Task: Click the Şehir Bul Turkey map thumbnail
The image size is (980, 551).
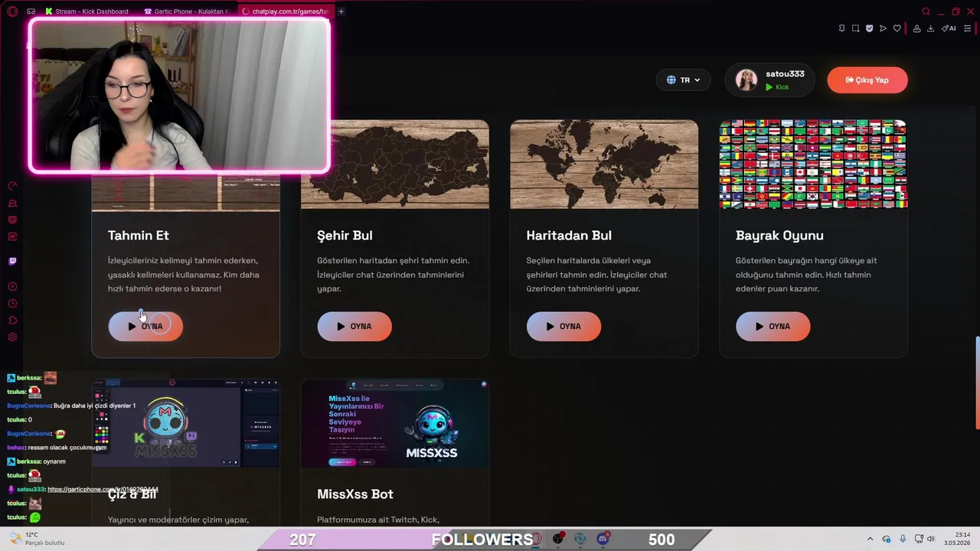Action: (395, 165)
